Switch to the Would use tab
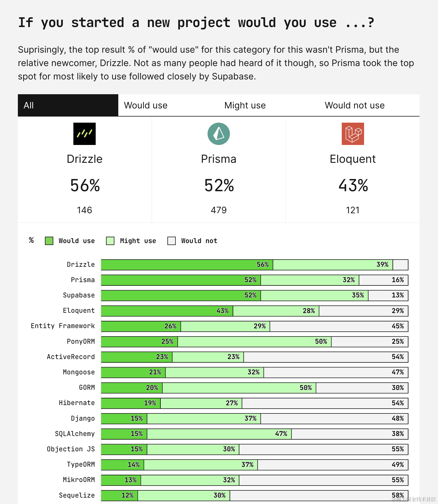438x504 pixels. point(146,105)
